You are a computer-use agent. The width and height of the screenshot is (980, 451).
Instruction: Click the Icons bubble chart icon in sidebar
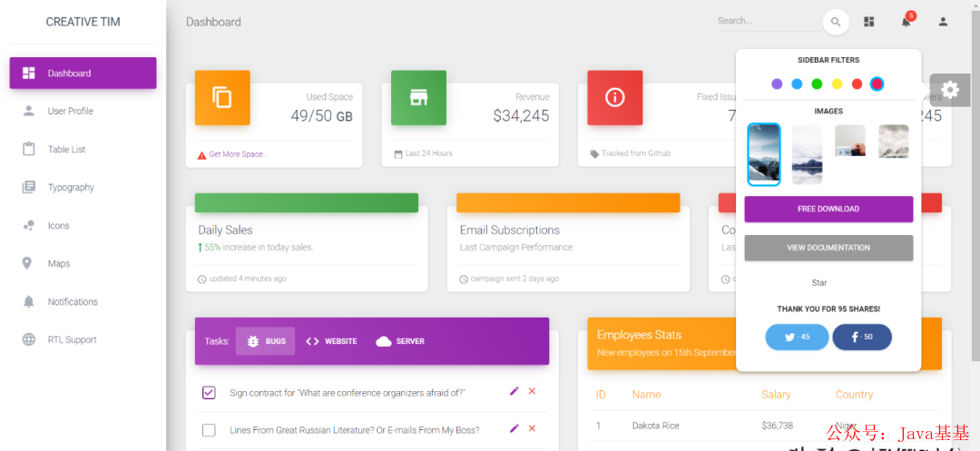(29, 225)
